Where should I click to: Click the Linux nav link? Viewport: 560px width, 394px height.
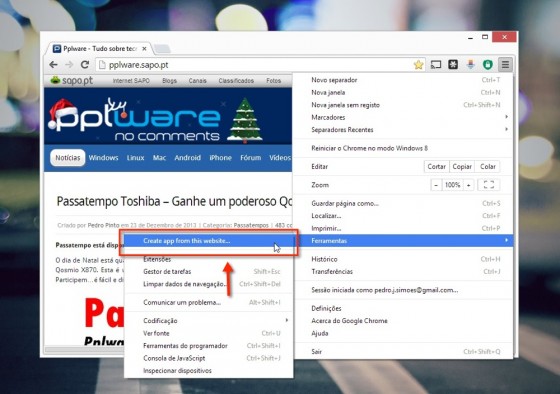135,158
